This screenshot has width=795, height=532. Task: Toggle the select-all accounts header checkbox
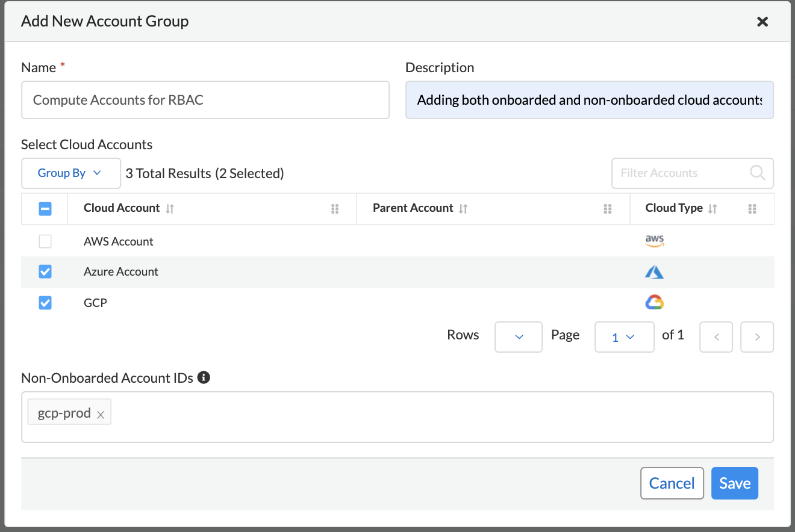click(x=45, y=209)
